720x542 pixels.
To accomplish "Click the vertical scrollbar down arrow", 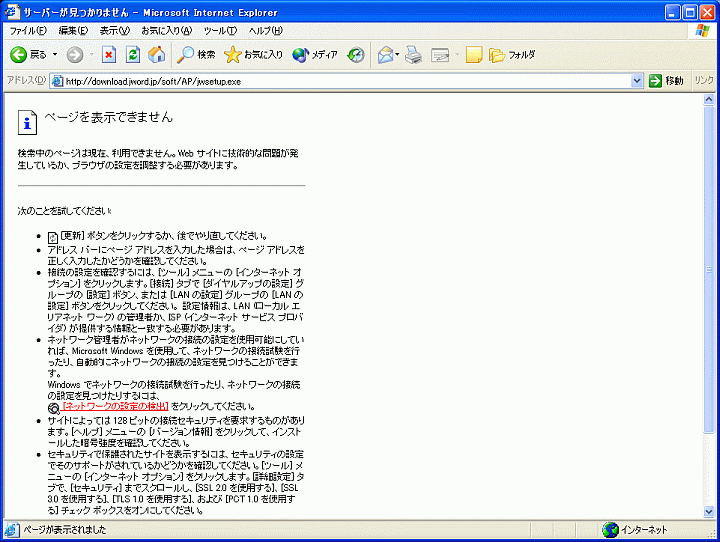I will click(710, 513).
